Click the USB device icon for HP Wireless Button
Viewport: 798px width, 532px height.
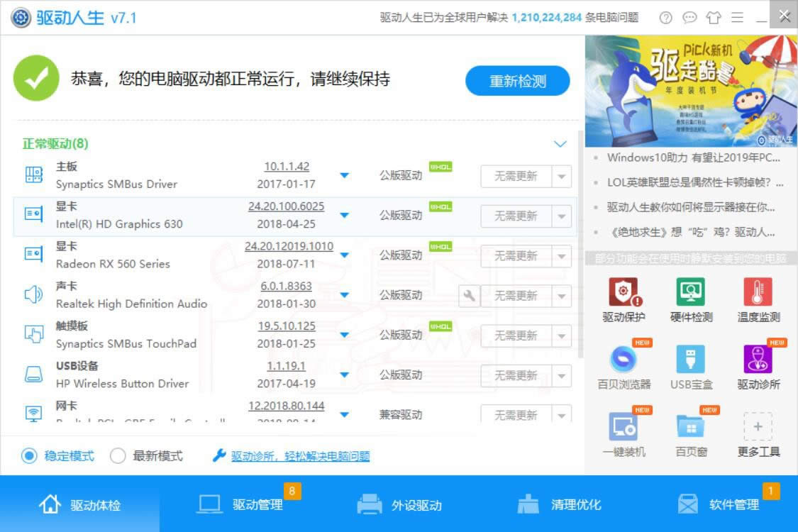[x=33, y=375]
